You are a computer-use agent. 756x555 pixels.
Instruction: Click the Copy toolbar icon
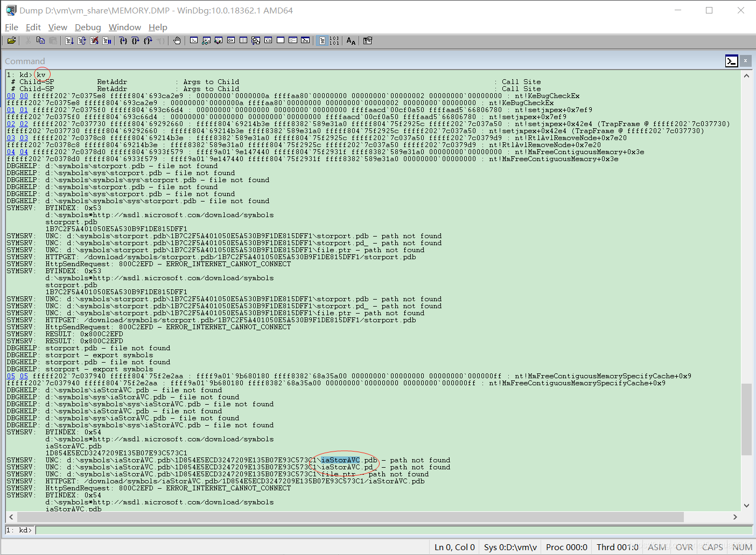coord(40,40)
